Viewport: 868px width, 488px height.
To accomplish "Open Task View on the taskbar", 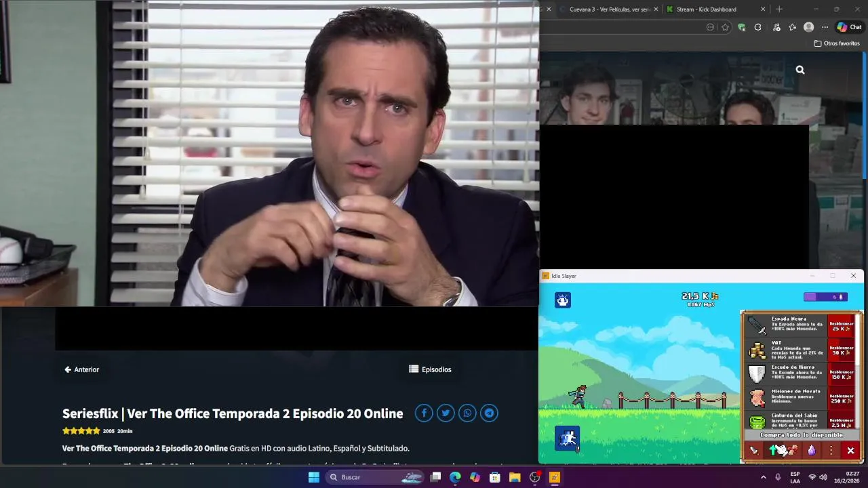I will click(x=436, y=477).
